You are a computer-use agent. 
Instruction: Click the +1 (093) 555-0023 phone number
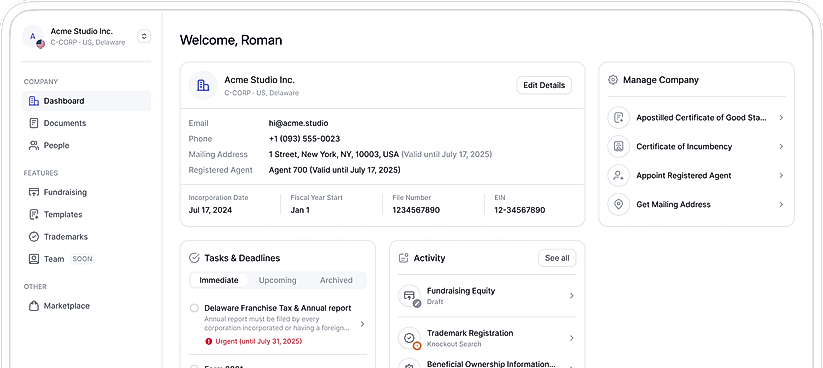pos(304,139)
